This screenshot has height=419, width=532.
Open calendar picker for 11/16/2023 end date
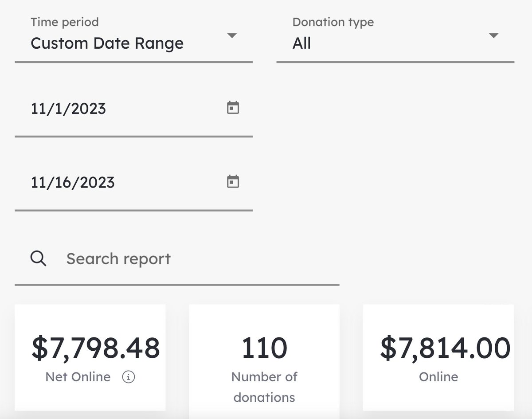pos(233,181)
